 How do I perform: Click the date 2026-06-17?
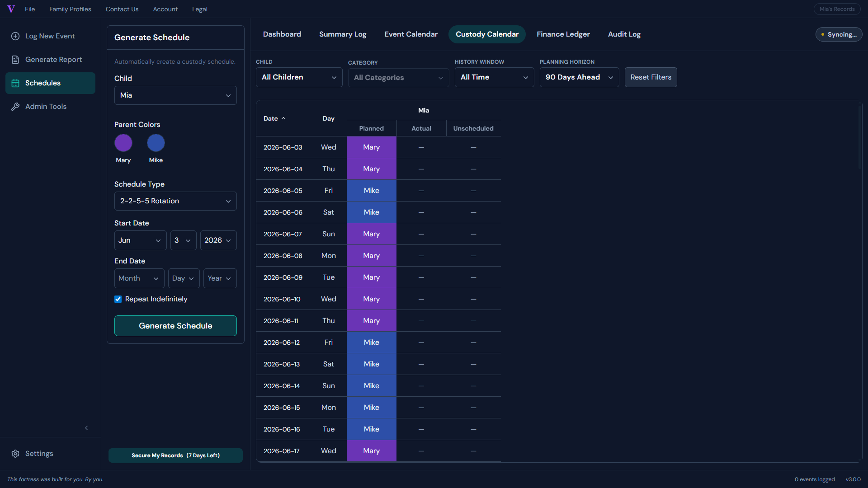point(282,451)
